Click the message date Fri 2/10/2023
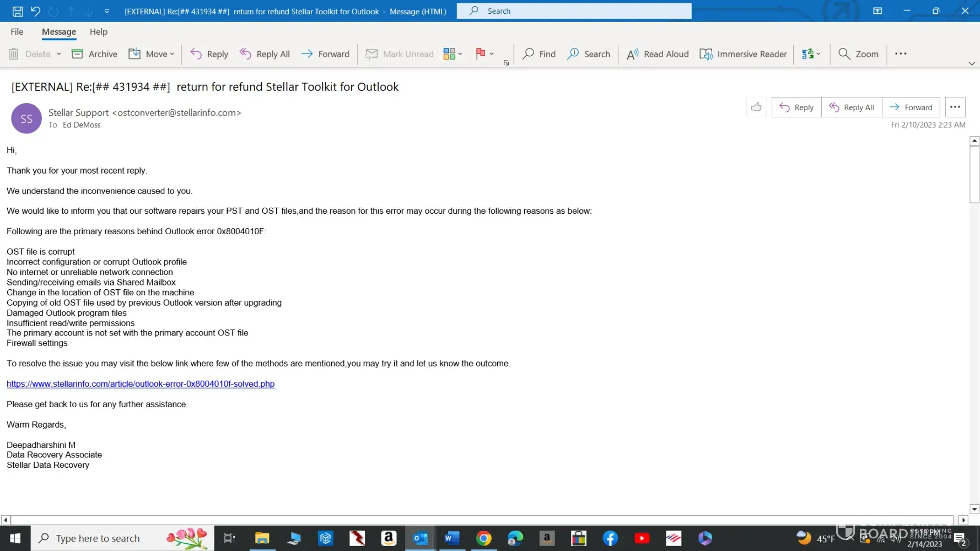The image size is (980, 551). 928,125
